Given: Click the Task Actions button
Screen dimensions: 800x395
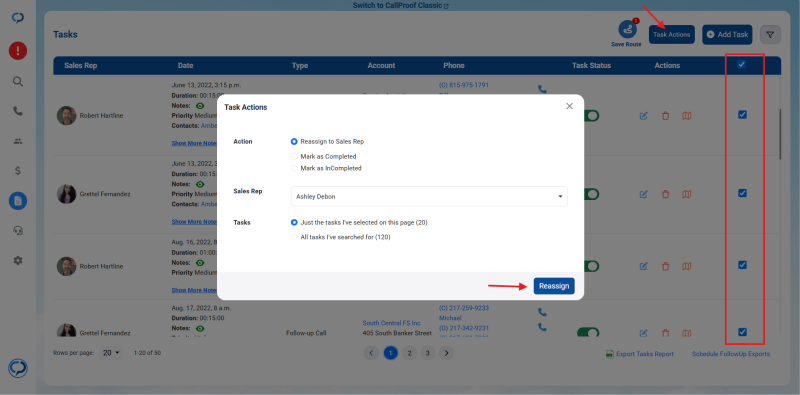Looking at the screenshot, I should [671, 35].
